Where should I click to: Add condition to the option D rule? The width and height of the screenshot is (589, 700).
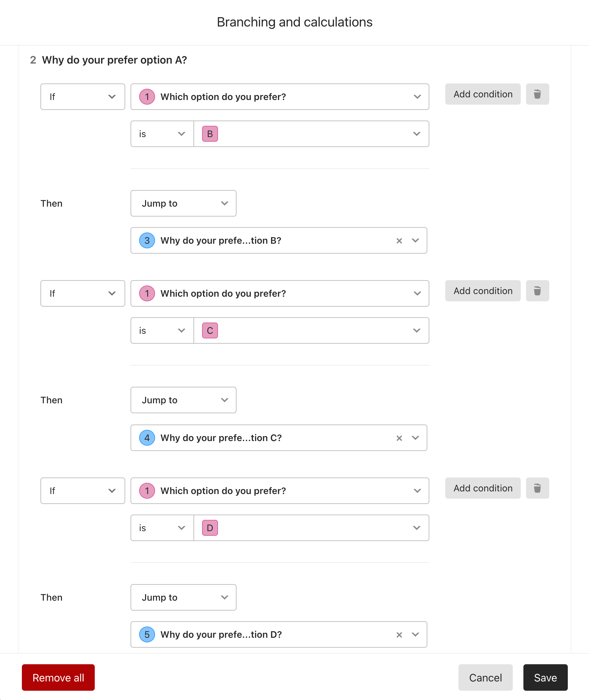pos(482,488)
